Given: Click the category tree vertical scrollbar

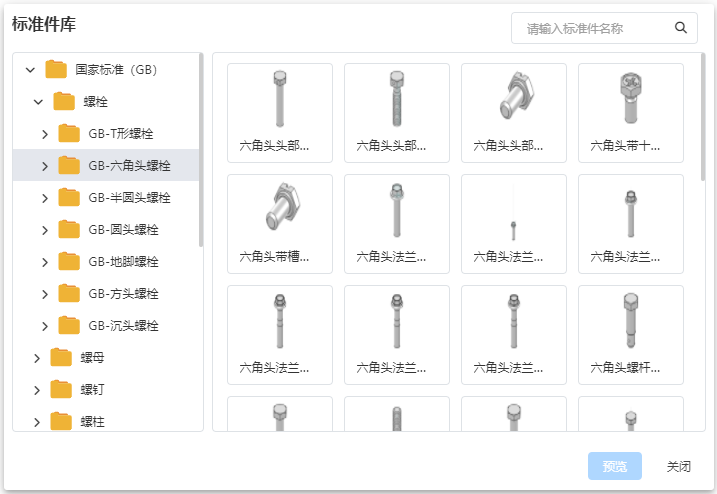Looking at the screenshot, I should 201,150.
